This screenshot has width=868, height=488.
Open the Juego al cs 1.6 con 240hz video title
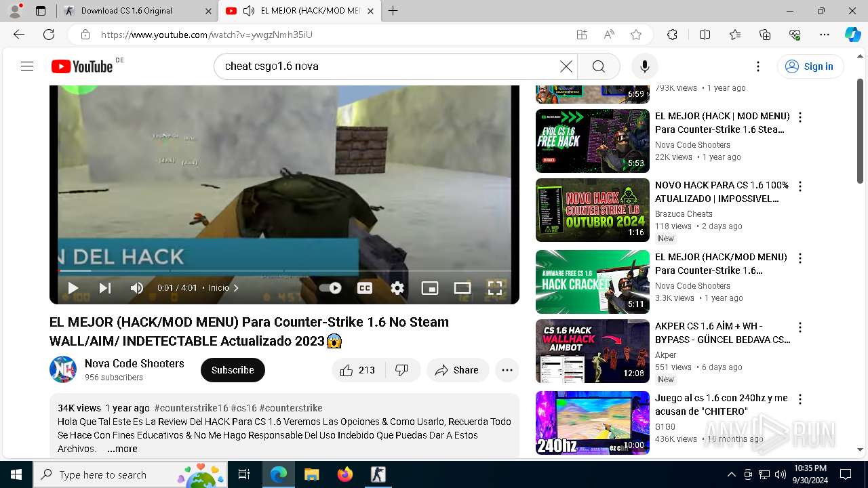coord(722,405)
